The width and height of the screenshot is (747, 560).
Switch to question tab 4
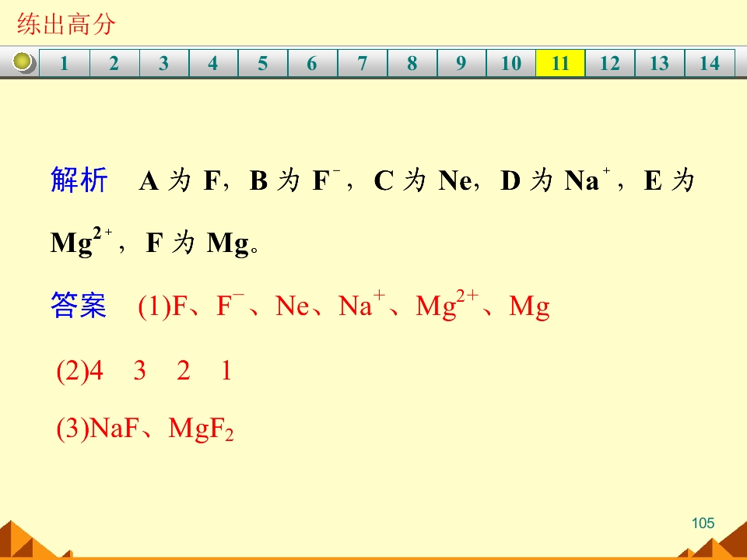click(x=213, y=63)
